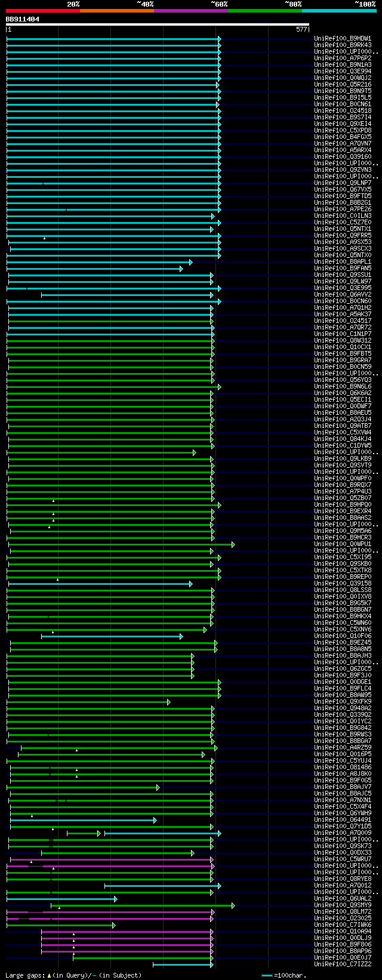Select label UniRef100_Q6AVV2
The image size is (382, 980).
point(343,295)
